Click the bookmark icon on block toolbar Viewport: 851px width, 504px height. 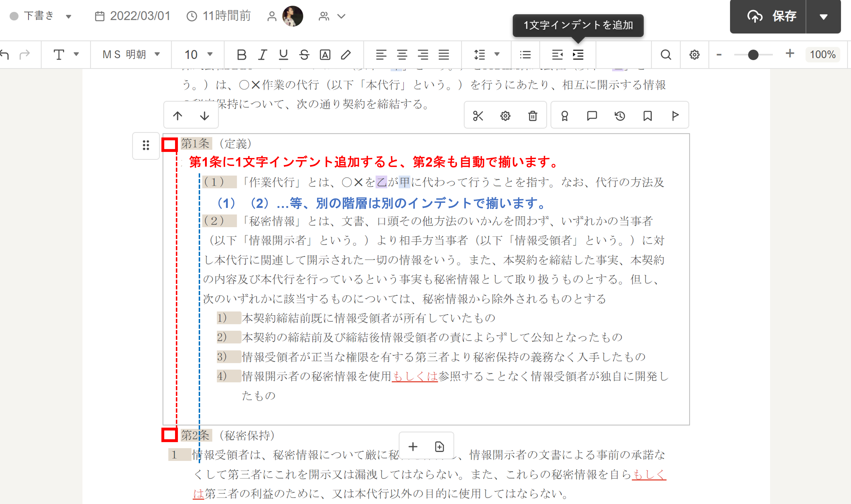[647, 116]
